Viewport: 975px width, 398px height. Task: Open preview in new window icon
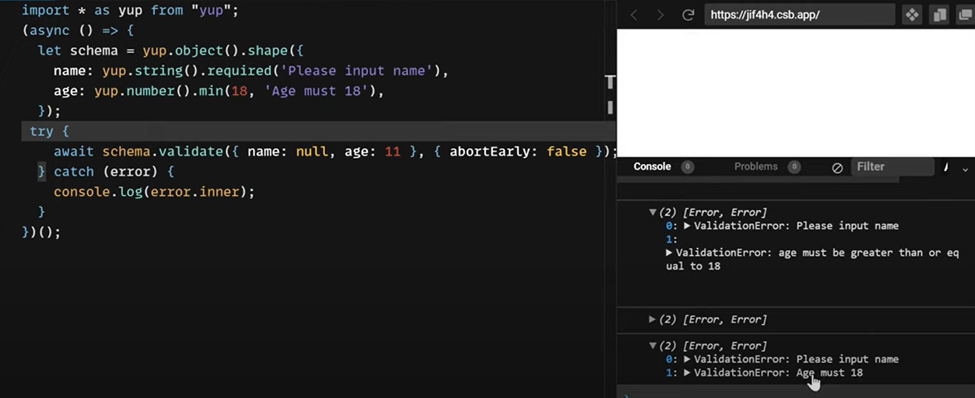[x=964, y=15]
